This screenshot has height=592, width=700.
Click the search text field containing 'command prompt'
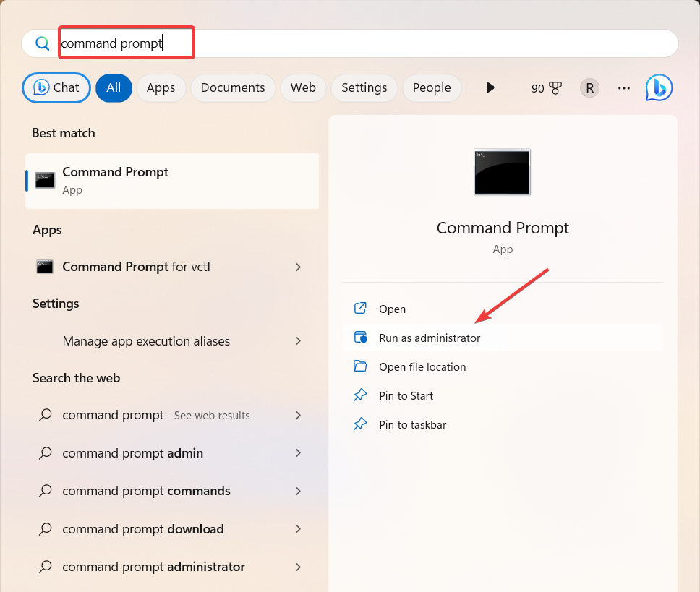(x=350, y=43)
